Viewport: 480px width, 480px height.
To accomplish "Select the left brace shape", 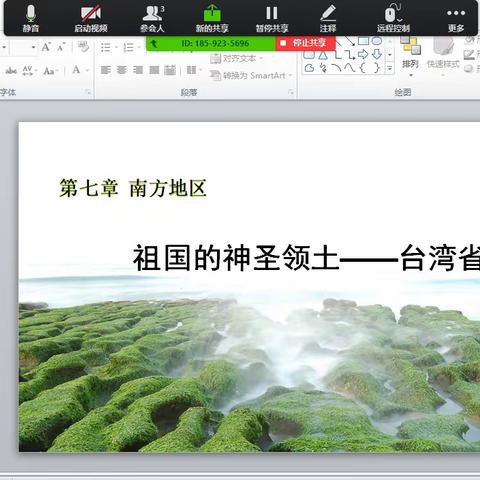I will click(x=363, y=68).
